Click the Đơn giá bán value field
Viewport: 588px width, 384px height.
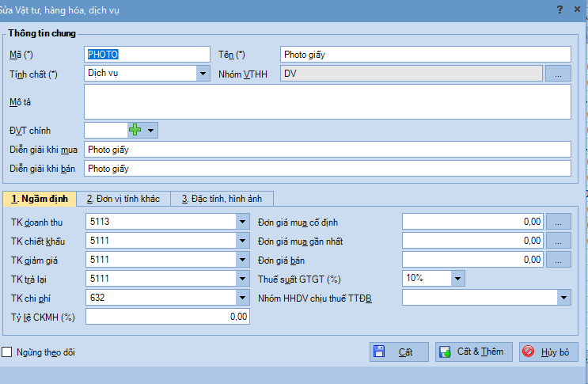click(x=473, y=260)
